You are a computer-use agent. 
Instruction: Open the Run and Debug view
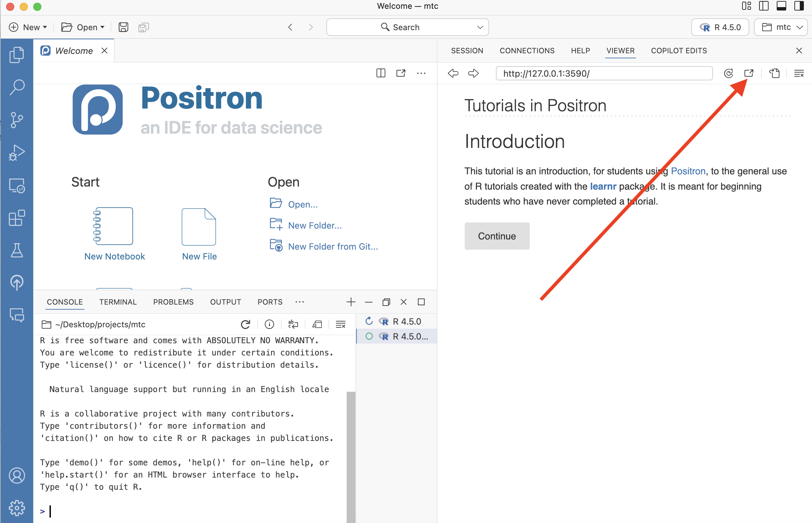click(x=17, y=153)
